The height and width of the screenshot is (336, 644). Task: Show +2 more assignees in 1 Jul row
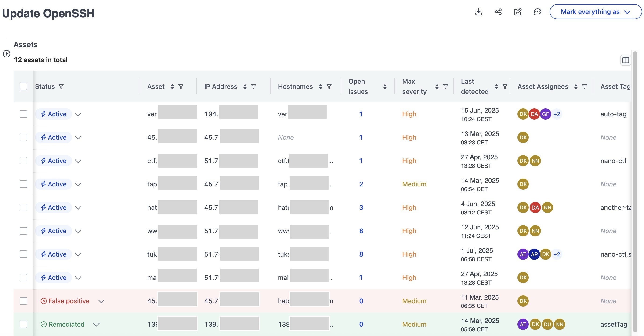557,254
